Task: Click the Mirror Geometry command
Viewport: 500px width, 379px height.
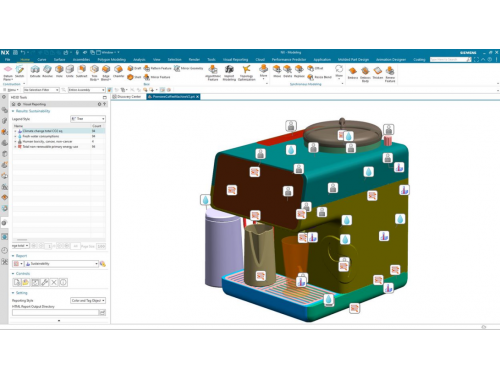Action: 189,68
